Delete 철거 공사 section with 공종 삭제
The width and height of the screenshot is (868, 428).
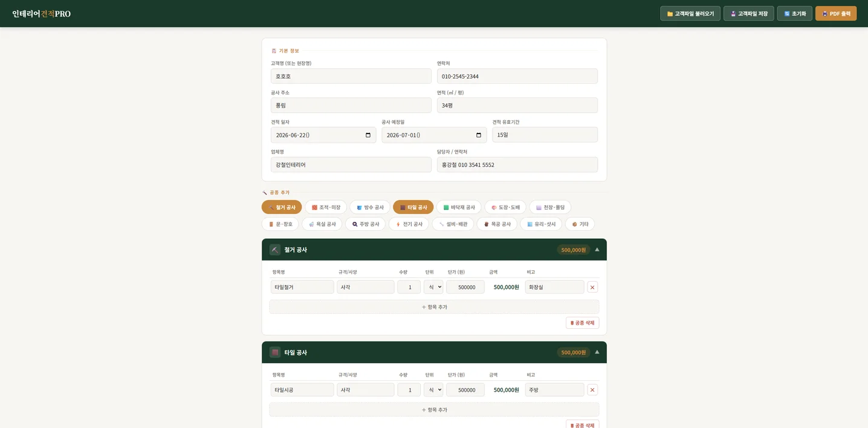coord(582,323)
